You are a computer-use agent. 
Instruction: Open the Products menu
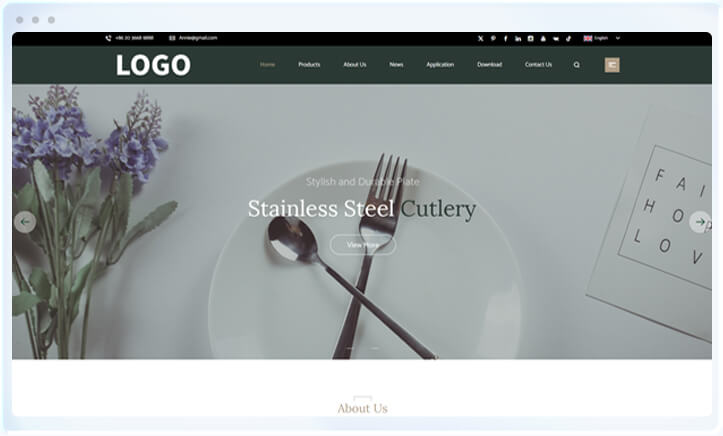pyautogui.click(x=309, y=65)
